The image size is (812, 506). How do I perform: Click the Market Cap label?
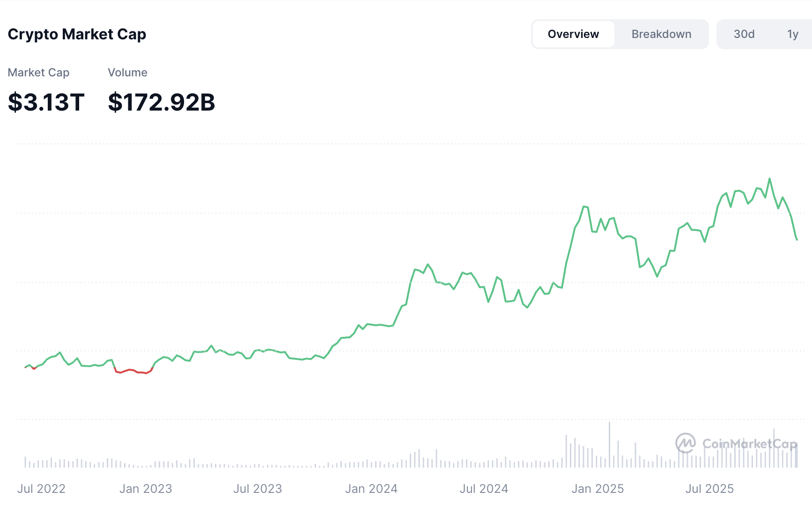tap(38, 73)
